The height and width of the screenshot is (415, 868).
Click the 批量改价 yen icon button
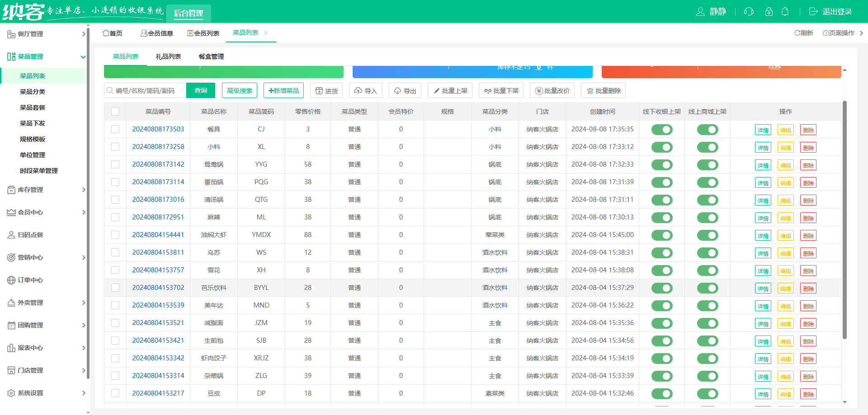point(552,91)
